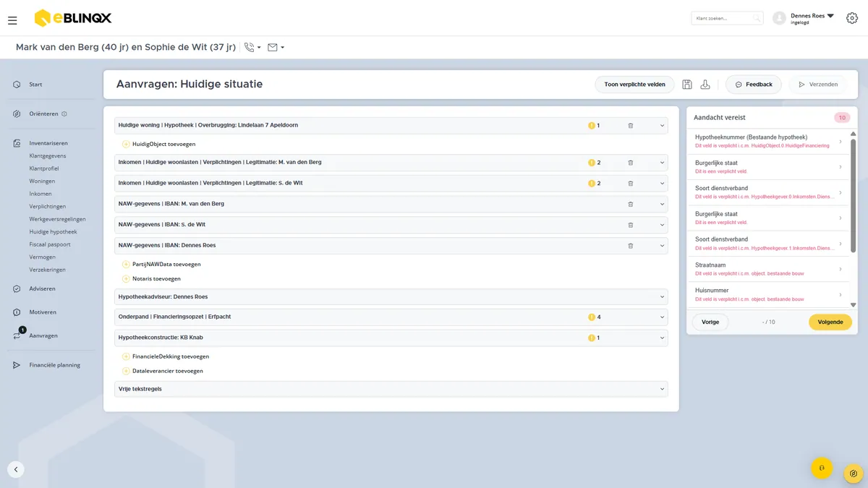Click plus for Notaris toevoegen
The height and width of the screenshot is (488, 868).
click(x=127, y=278)
